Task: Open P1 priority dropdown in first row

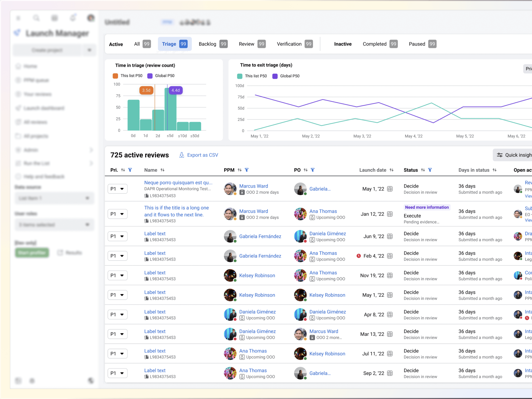Action: [117, 189]
